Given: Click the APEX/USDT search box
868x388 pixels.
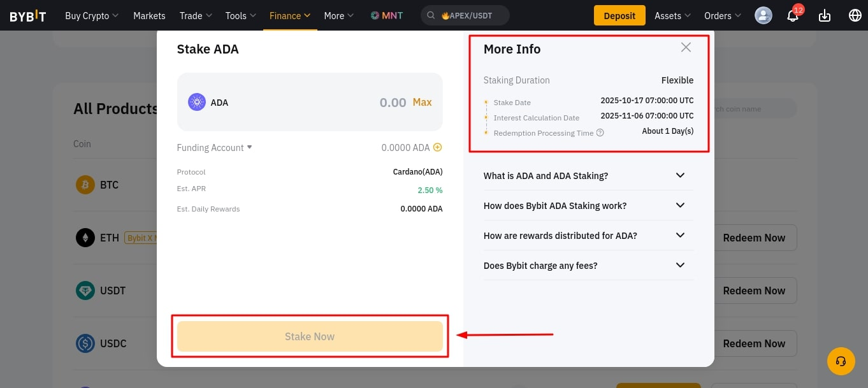Looking at the screenshot, I should tap(465, 16).
